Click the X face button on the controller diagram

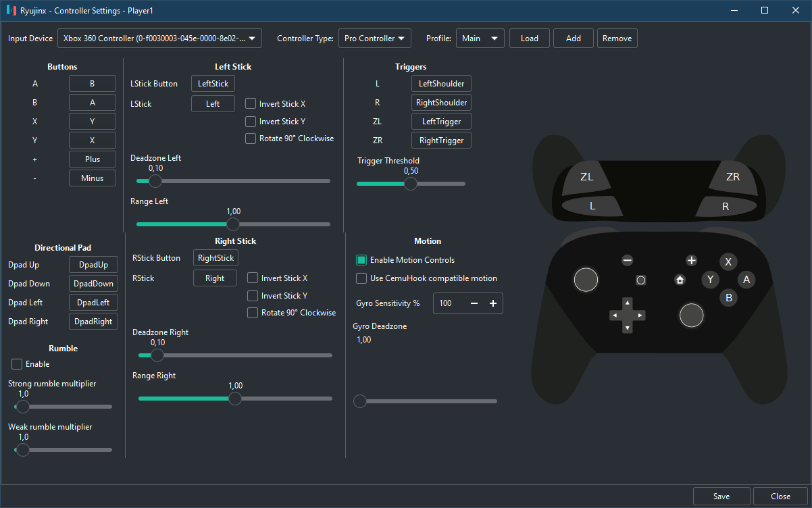pyautogui.click(x=728, y=262)
